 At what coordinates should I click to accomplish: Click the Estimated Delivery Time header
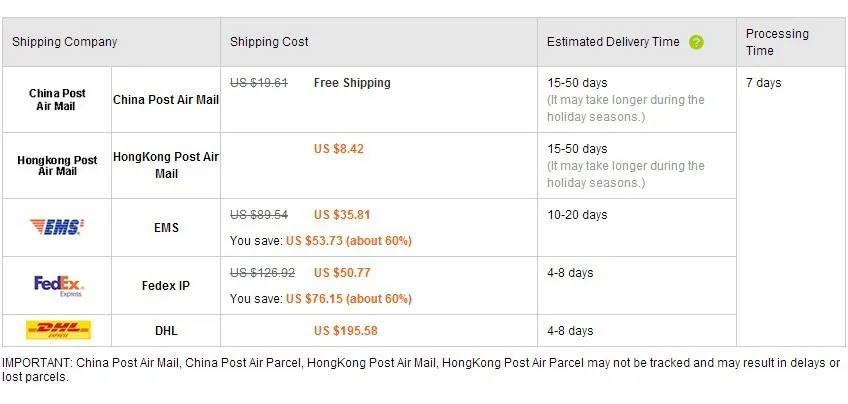(613, 42)
